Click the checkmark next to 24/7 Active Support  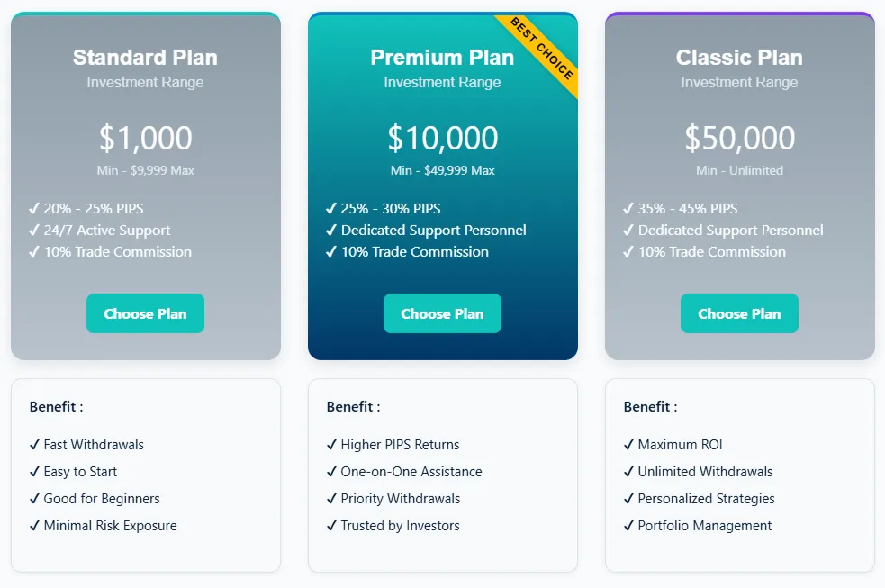pyautogui.click(x=34, y=231)
